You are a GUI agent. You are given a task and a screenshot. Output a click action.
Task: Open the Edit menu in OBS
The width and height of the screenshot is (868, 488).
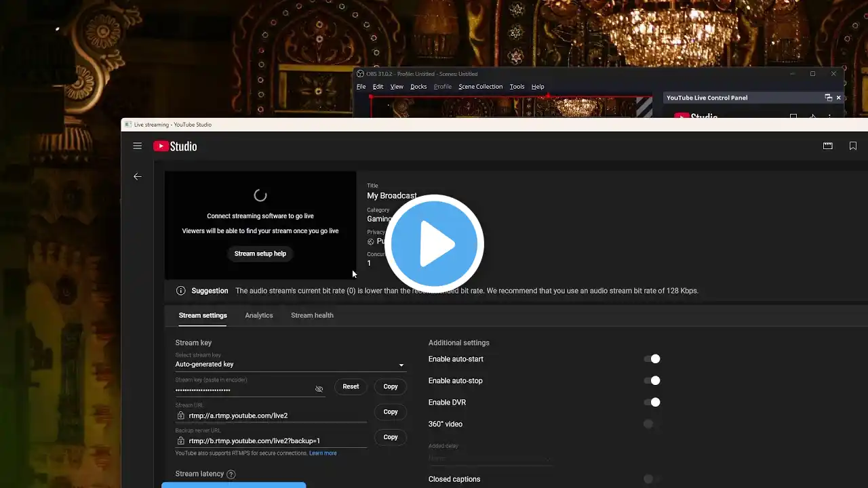[378, 87]
